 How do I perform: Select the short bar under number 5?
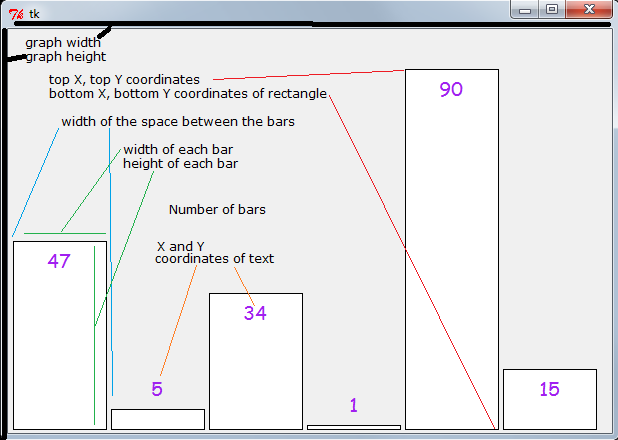[157, 419]
